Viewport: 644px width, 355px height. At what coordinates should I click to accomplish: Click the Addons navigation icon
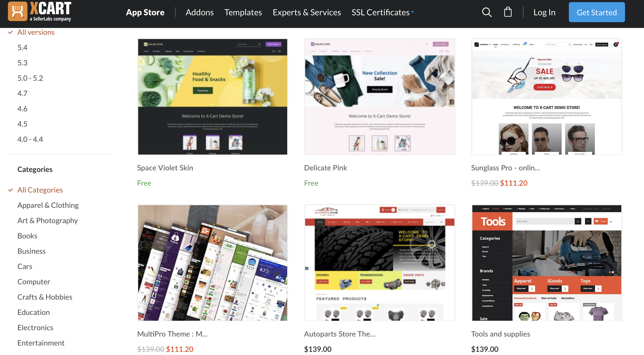pyautogui.click(x=199, y=12)
